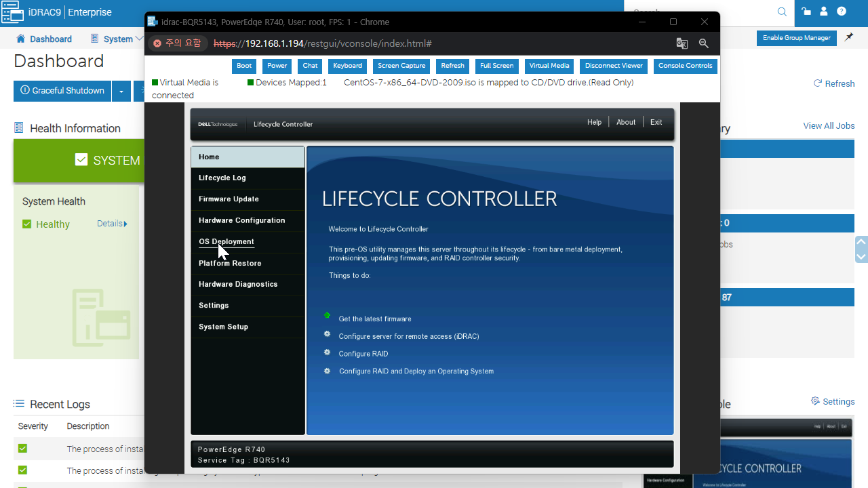
Task: Click gear icon beside remote access item
Action: point(327,334)
